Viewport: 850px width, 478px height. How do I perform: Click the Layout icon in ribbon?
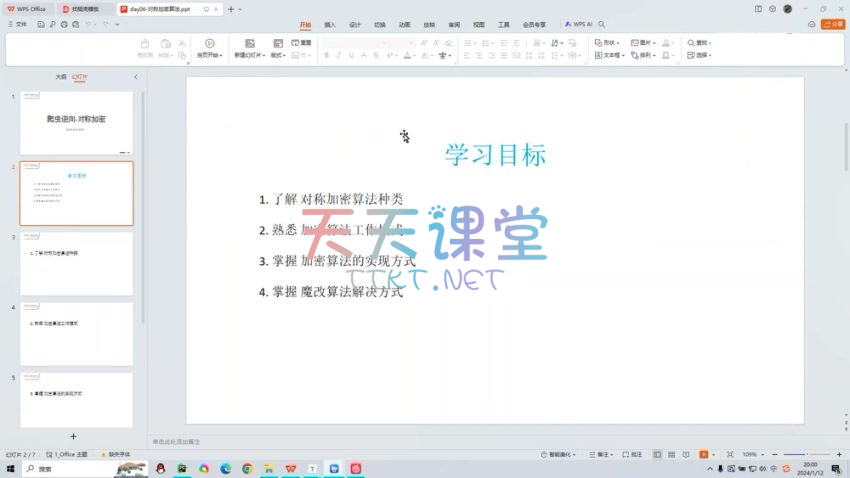[278, 44]
